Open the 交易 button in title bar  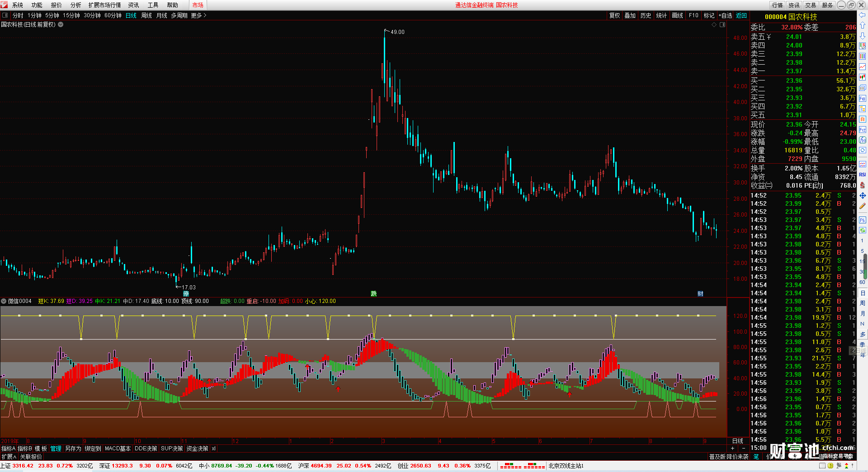[811, 5]
